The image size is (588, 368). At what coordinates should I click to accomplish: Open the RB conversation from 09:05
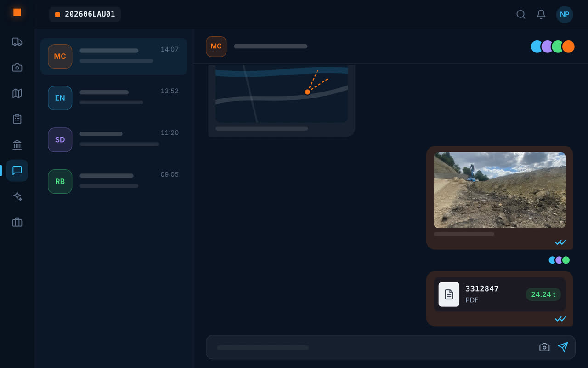pyautogui.click(x=113, y=181)
